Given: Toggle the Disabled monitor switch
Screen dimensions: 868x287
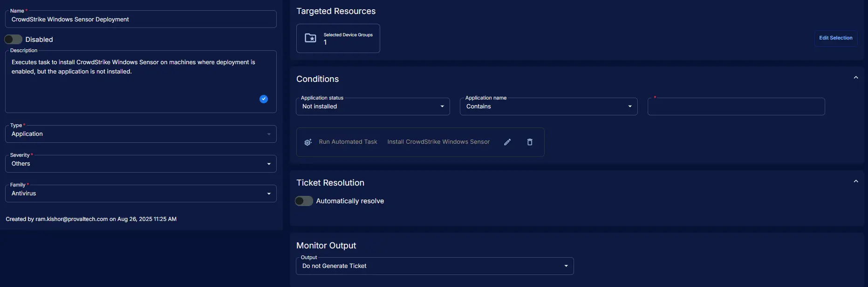Looking at the screenshot, I should 14,40.
